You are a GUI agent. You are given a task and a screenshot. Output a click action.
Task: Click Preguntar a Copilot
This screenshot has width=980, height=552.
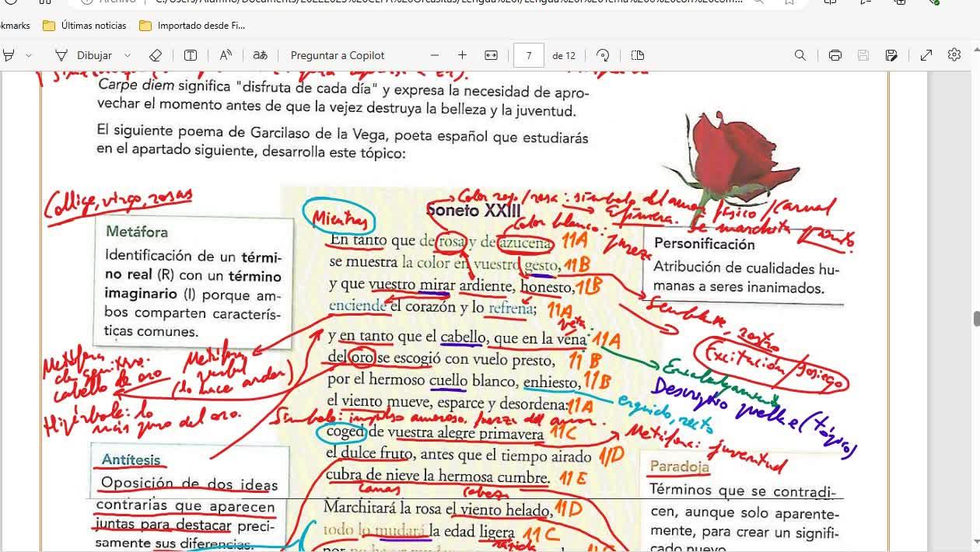(338, 55)
